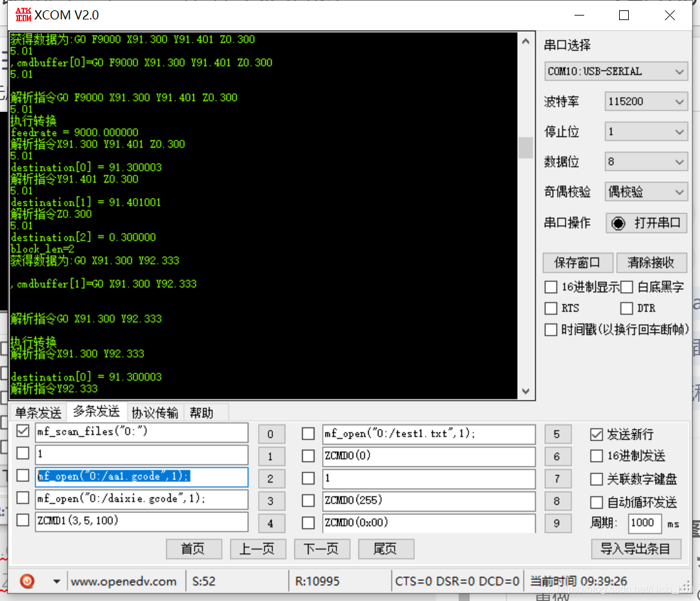This screenshot has width=700, height=601.
Task: Expand the baud rate 115200 dropdown
Action: [x=646, y=102]
